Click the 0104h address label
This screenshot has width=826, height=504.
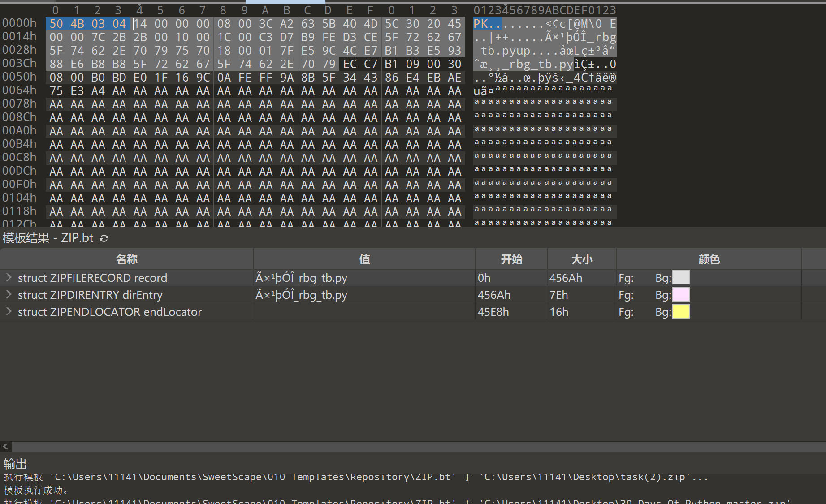(19, 198)
